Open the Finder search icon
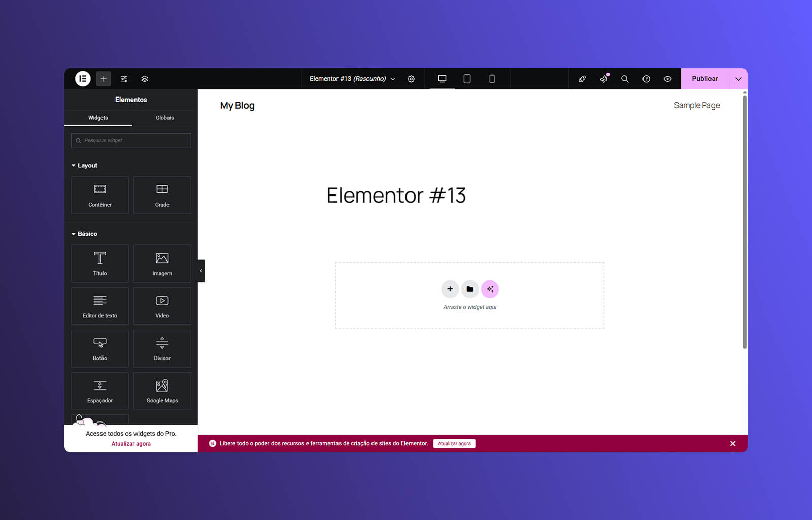 tap(625, 79)
